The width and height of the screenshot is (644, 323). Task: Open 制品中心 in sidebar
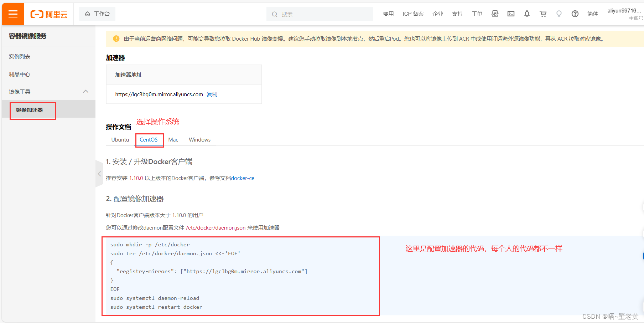(x=20, y=74)
